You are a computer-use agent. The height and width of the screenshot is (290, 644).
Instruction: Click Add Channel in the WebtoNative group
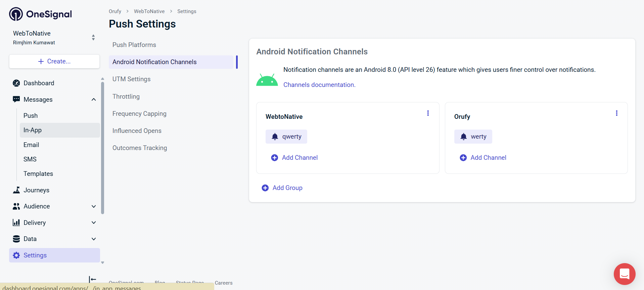[x=294, y=157]
